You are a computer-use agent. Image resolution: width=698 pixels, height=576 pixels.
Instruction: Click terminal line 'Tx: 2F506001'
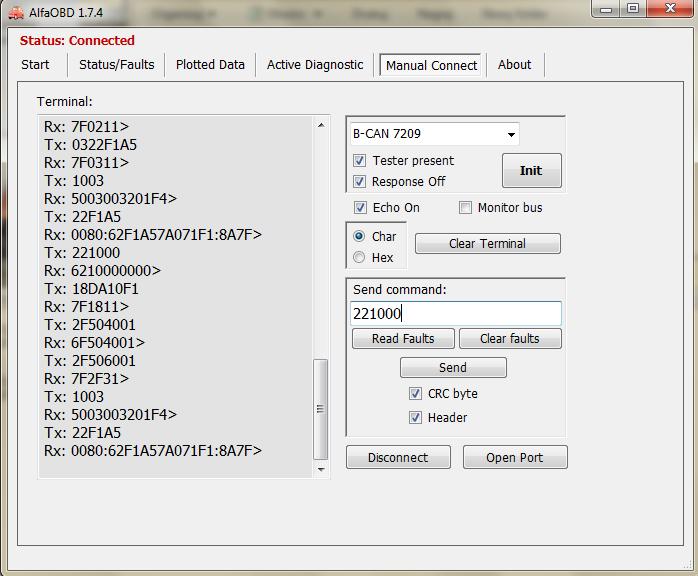[89, 361]
